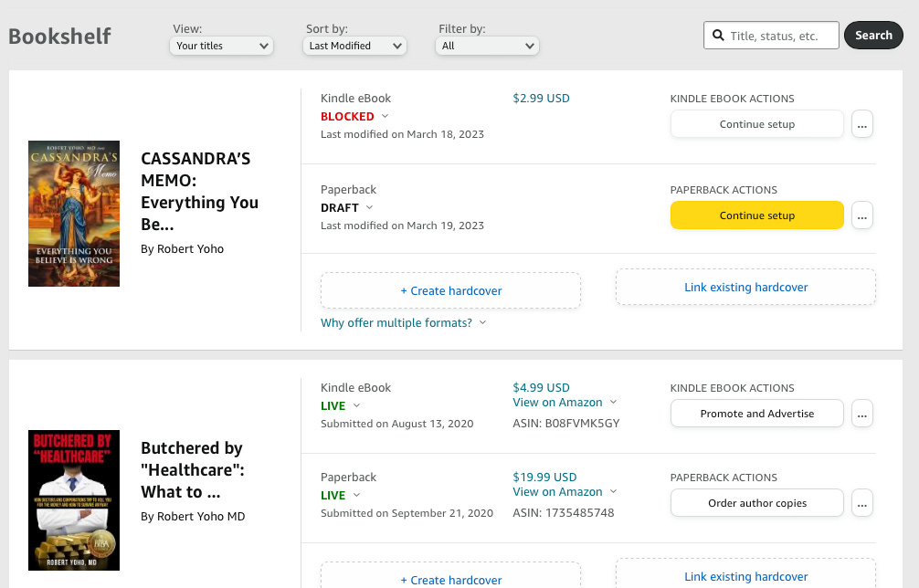Open the Sort by 'Last Modified' dropdown
This screenshot has height=588, width=919.
(354, 46)
